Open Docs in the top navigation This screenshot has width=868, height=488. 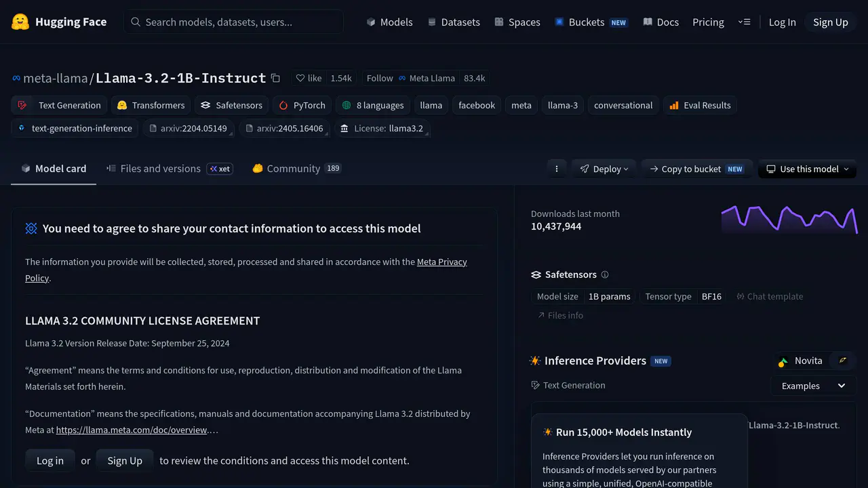pos(660,22)
